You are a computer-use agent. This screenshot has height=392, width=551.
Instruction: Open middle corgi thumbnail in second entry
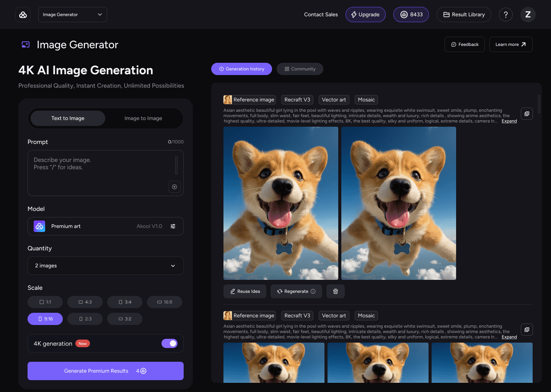(378, 363)
